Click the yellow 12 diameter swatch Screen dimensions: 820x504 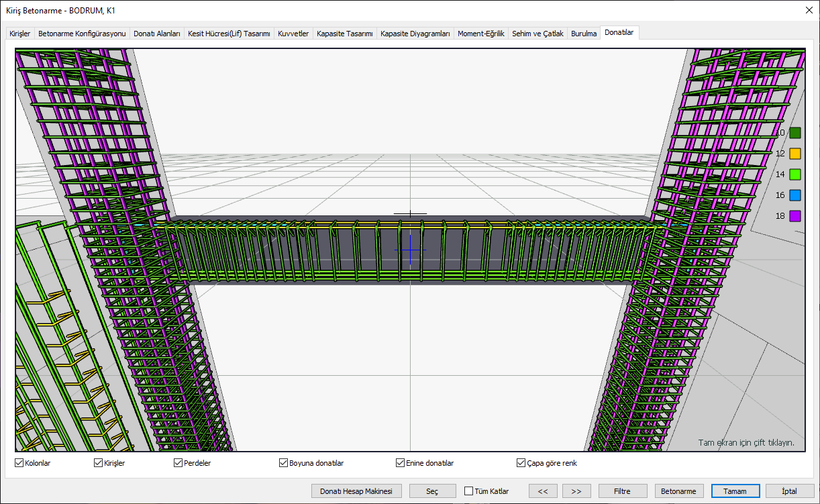coord(795,154)
